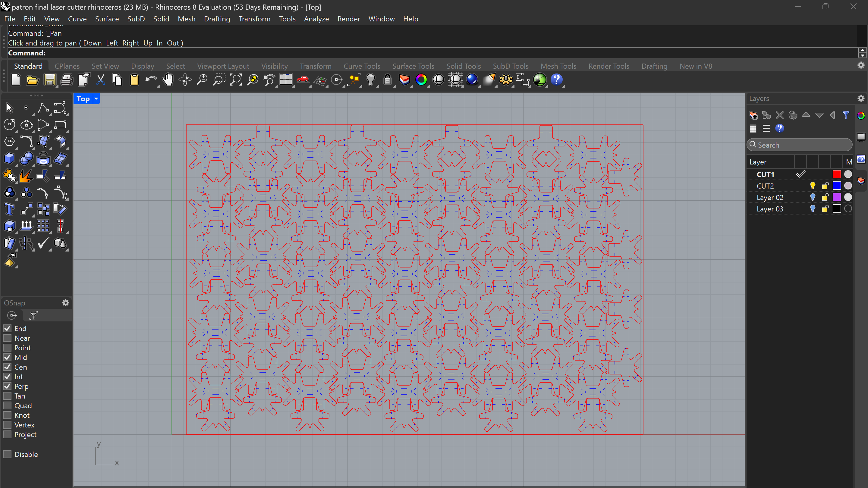
Task: Click the Delete layer X icon
Action: pos(780,115)
